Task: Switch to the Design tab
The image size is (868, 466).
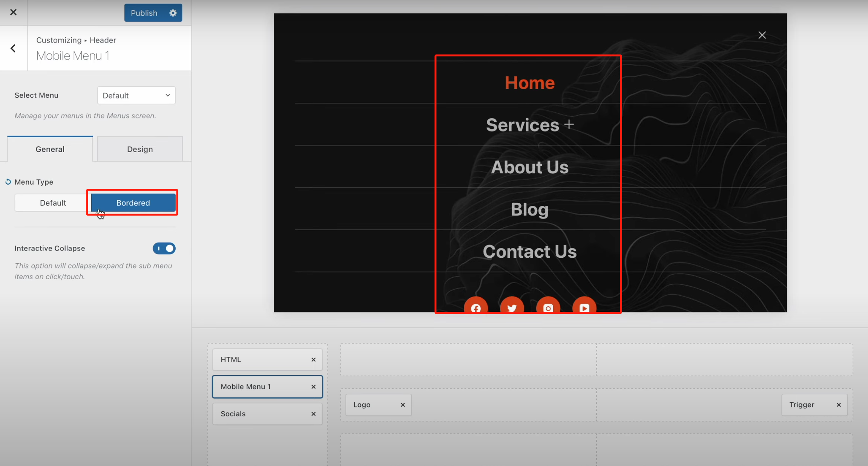Action: (x=140, y=149)
